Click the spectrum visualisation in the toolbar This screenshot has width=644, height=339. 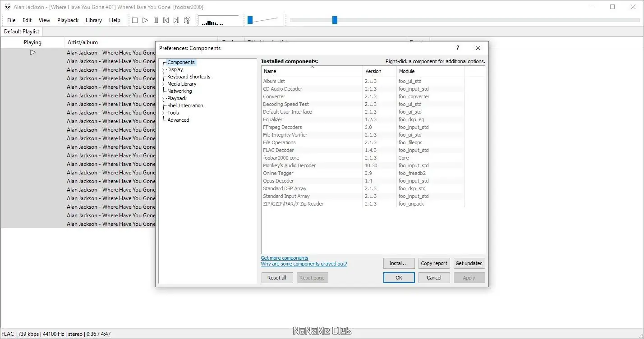219,20
